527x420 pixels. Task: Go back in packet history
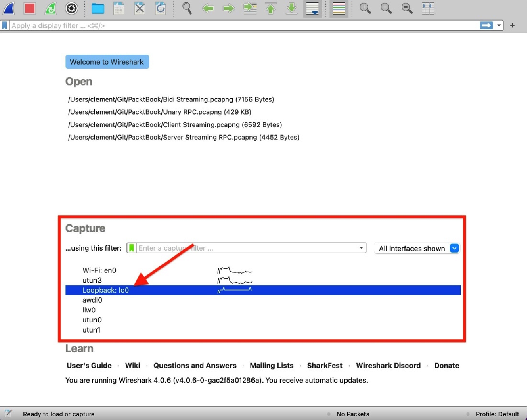(208, 8)
